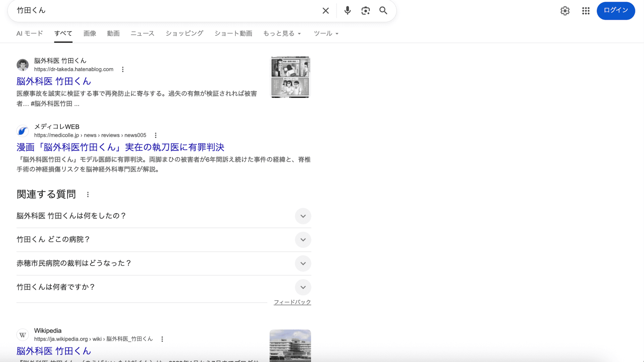Activate voice search microphone icon
Screen dimensions: 644x362
pyautogui.click(x=347, y=10)
